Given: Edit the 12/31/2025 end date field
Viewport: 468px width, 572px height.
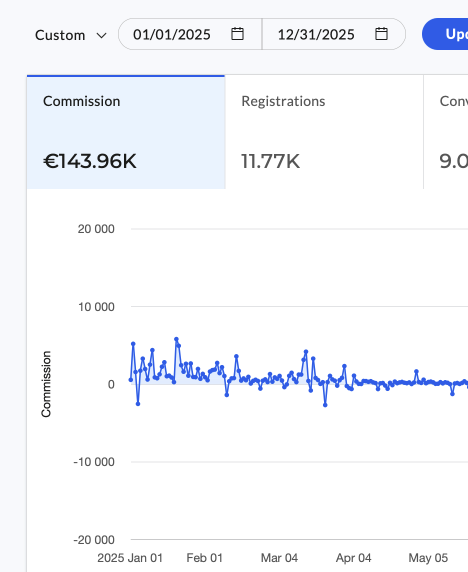Looking at the screenshot, I should pos(334,34).
